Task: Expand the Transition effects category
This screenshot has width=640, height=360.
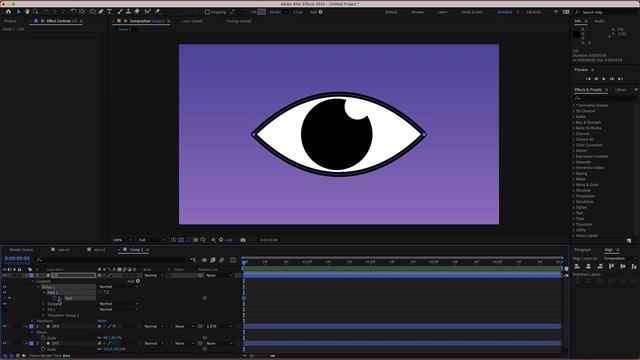Action: click(x=574, y=224)
